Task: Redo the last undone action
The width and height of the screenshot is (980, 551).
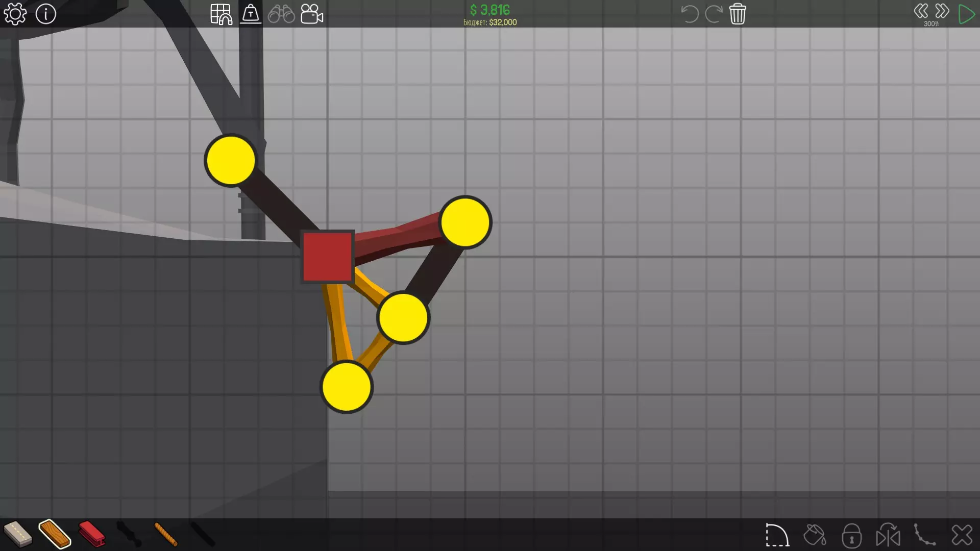Action: click(x=713, y=14)
